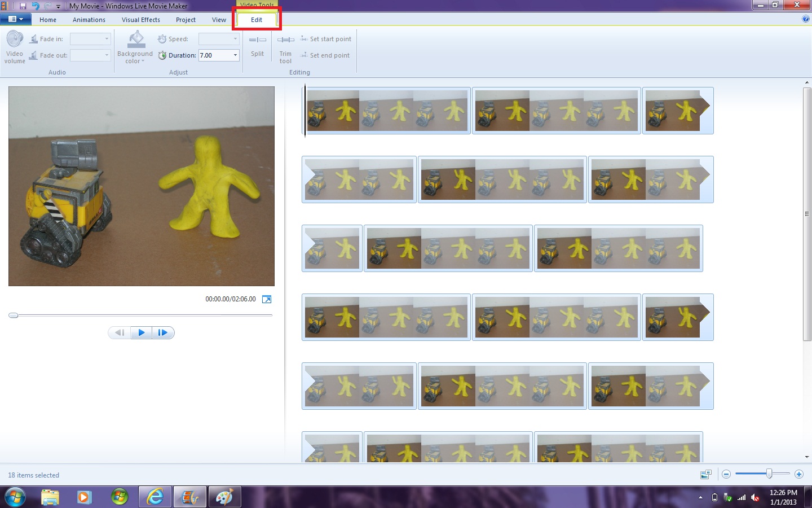Switch to the Animations tab
The height and width of the screenshot is (508, 812).
[x=89, y=20]
